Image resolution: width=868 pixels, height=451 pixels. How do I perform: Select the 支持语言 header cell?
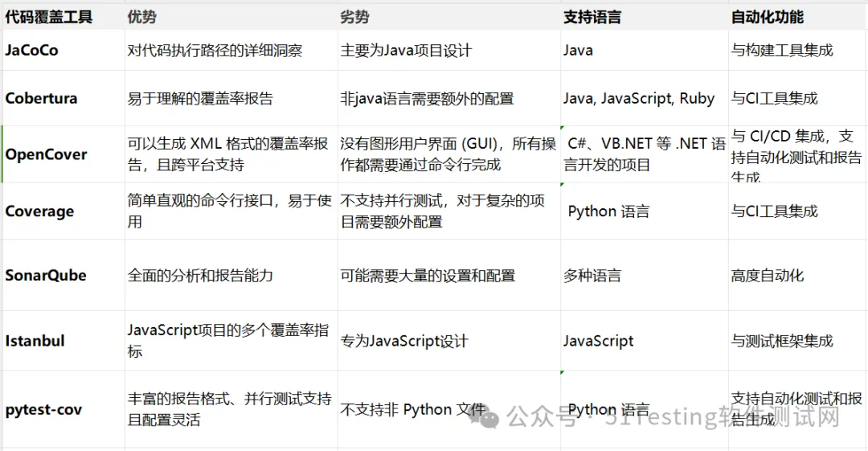(645, 17)
